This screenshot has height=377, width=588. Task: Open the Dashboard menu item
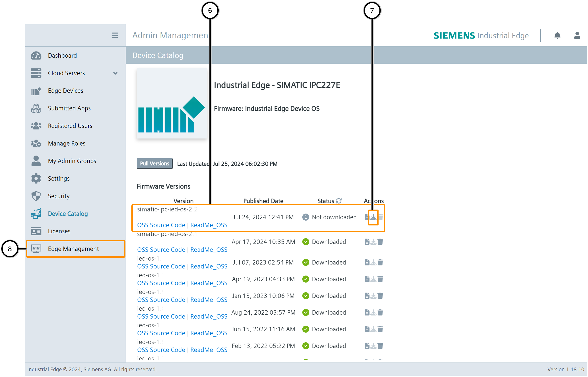pos(62,56)
